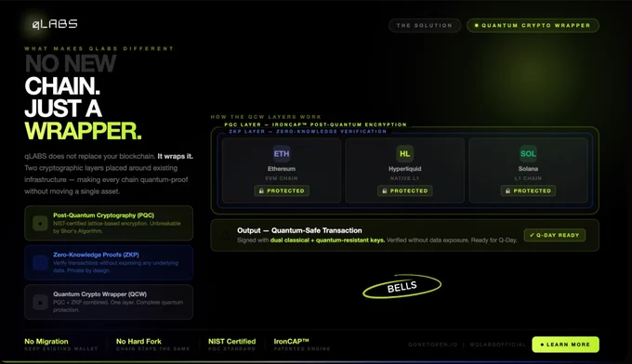Open the QONETOKEN.IO link

[432, 344]
